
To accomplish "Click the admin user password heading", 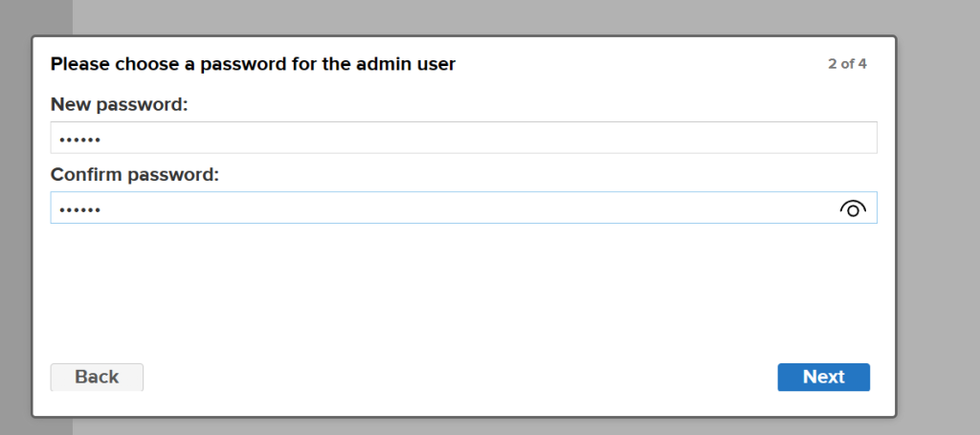I will pyautogui.click(x=253, y=65).
